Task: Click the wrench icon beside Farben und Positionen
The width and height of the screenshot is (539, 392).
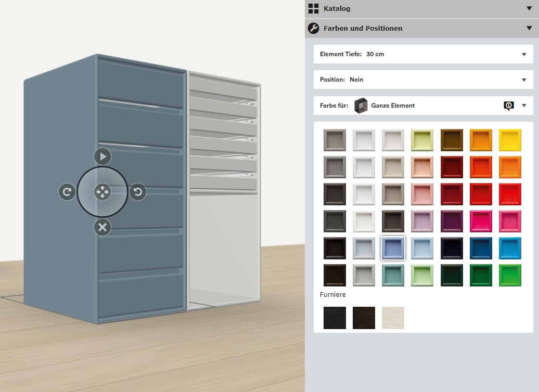Action: (x=313, y=29)
